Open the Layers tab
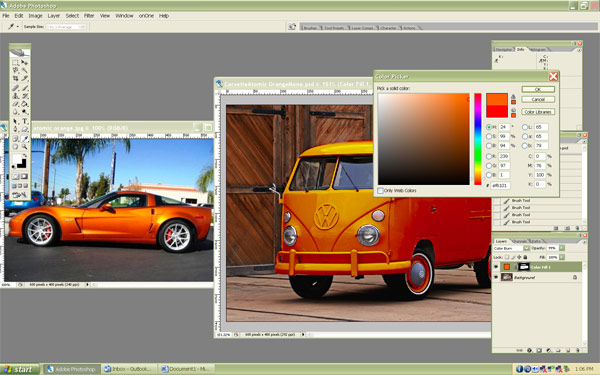Viewport: 600px width, 375px height. coord(501,241)
